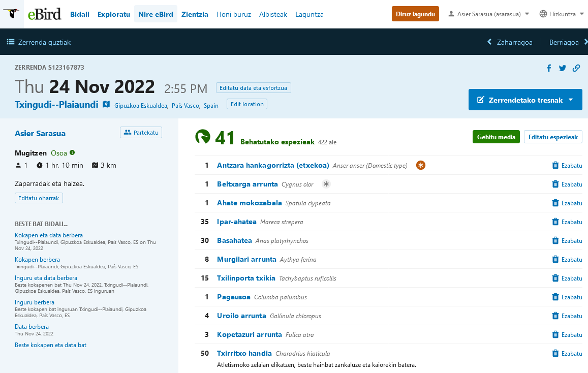Click the Diruz lagundu donate button
Viewport: 588px width, 373px height.
[x=415, y=14]
